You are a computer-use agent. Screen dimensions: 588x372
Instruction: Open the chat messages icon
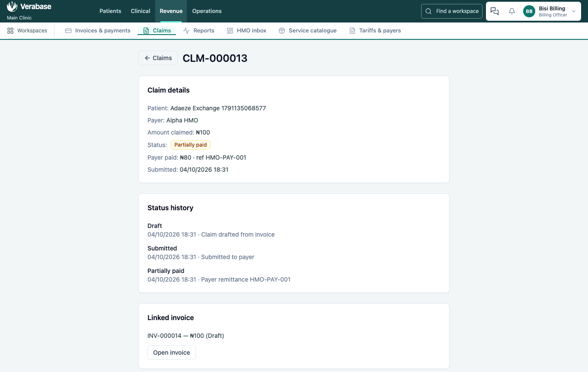(495, 11)
